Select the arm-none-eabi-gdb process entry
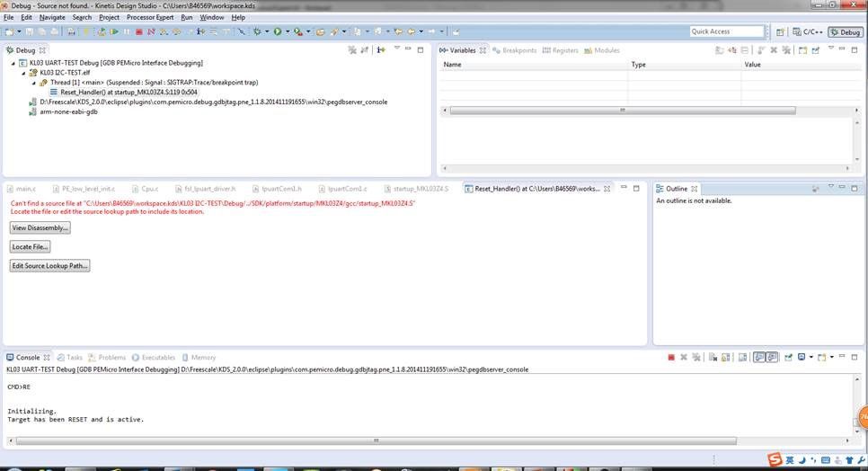Viewport: 868px width, 471px height. coord(68,111)
